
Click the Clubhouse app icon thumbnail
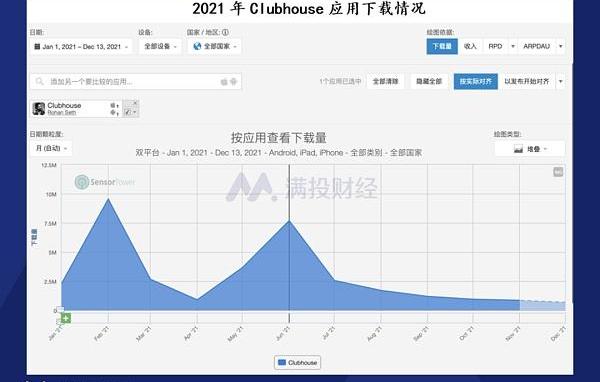click(x=39, y=109)
